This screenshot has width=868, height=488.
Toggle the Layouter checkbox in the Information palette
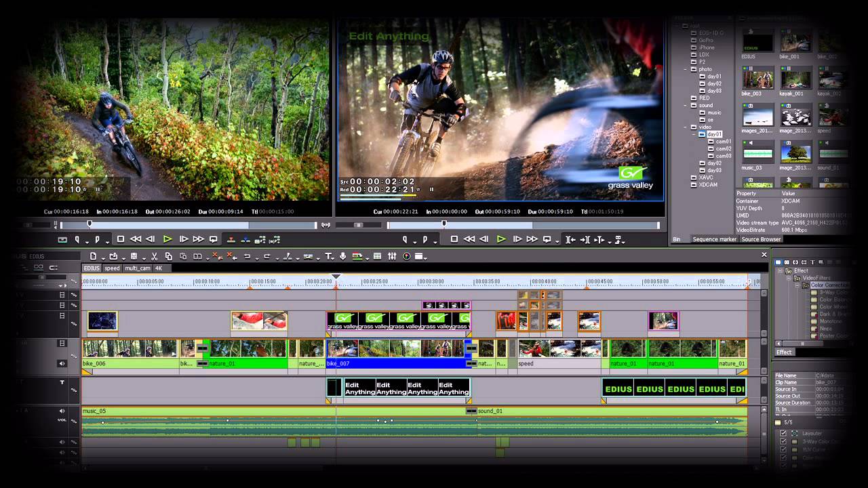pos(783,433)
